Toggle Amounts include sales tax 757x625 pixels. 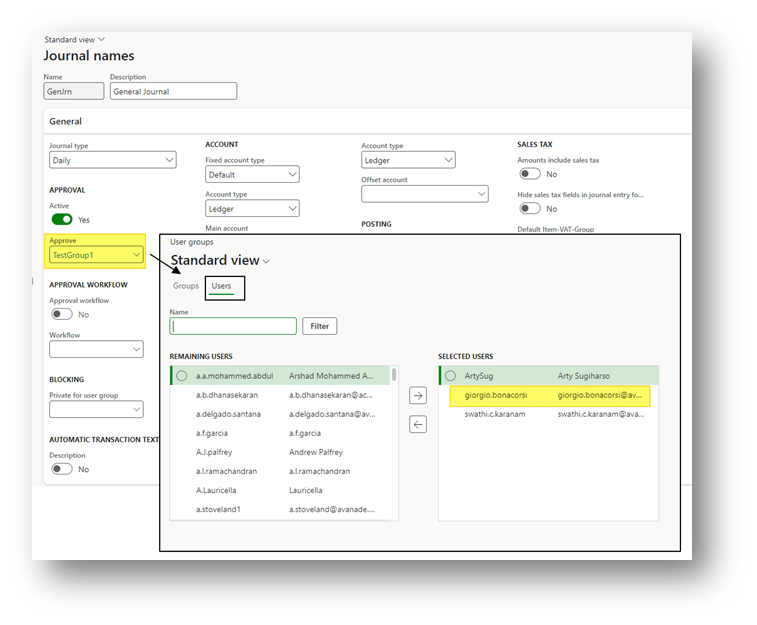point(529,174)
